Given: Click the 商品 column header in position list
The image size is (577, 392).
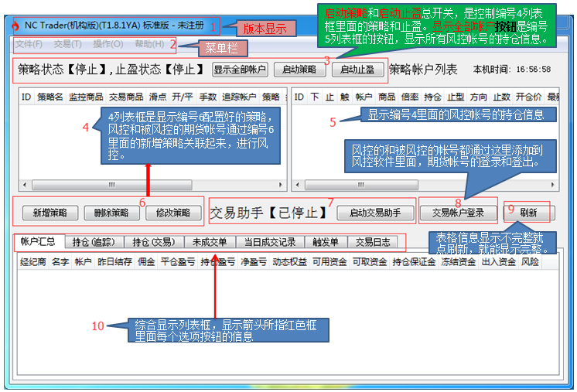Looking at the screenshot, I should [x=387, y=97].
